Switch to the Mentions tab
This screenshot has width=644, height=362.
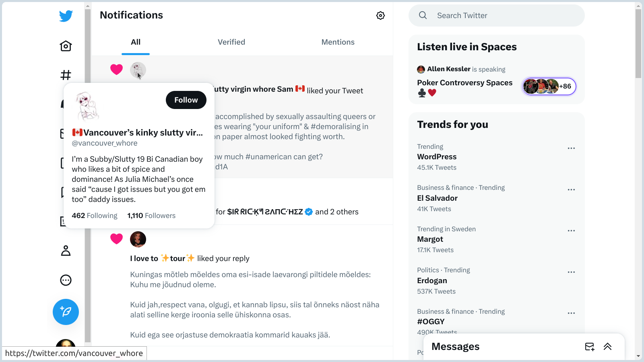338,42
